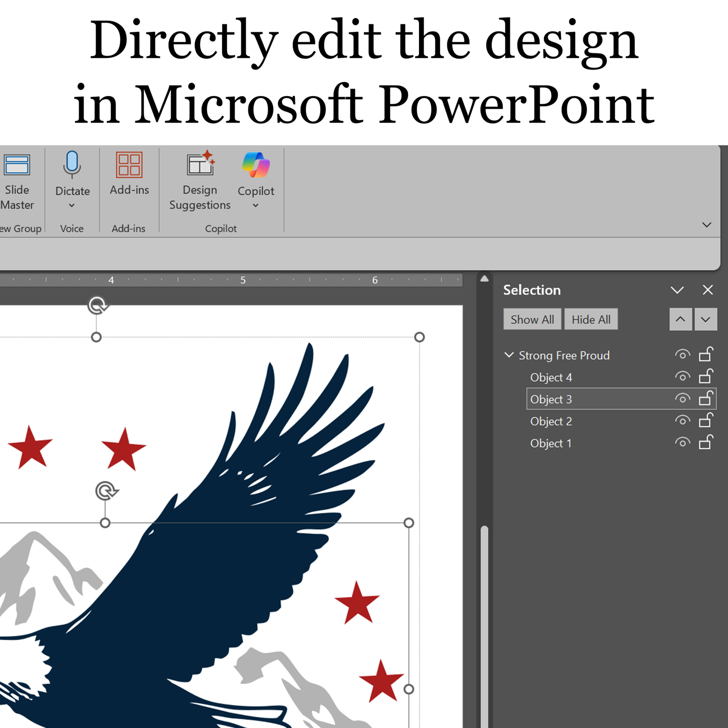
Task: Open the Add-ins store icon
Action: click(129, 165)
